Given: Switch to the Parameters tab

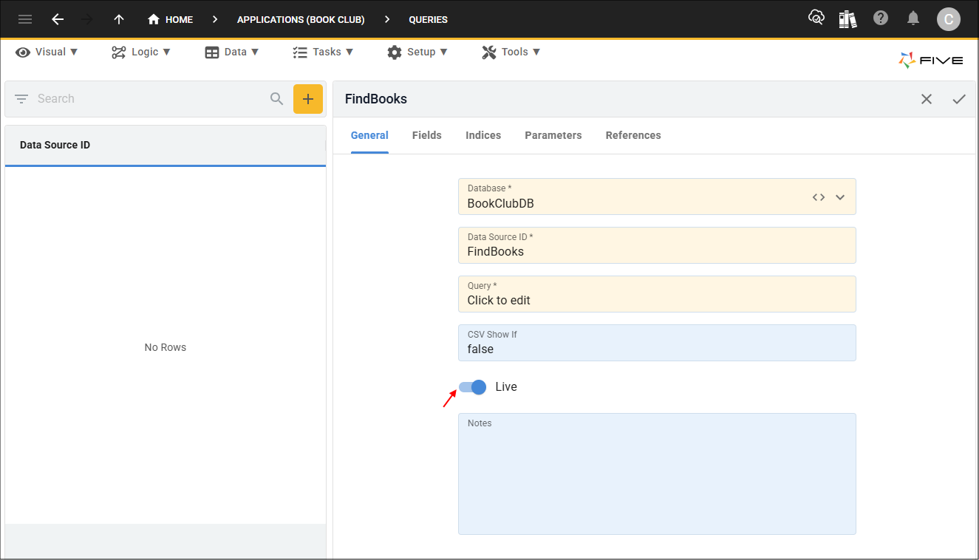Looking at the screenshot, I should (553, 135).
